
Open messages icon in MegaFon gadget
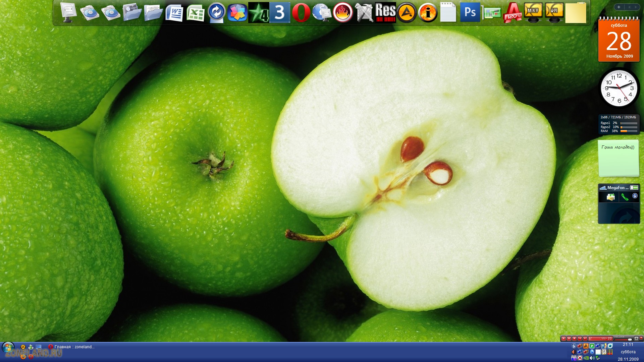610,197
